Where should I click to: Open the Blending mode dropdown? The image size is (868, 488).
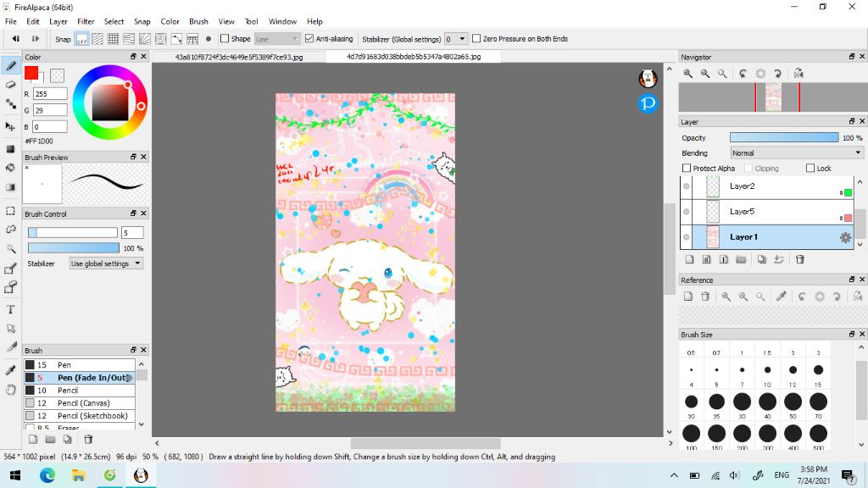point(797,153)
